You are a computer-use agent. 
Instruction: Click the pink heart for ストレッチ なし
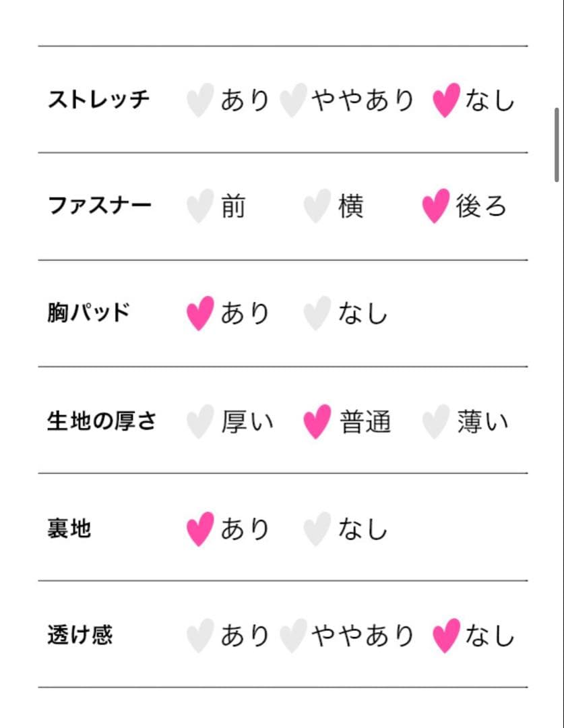click(446, 100)
